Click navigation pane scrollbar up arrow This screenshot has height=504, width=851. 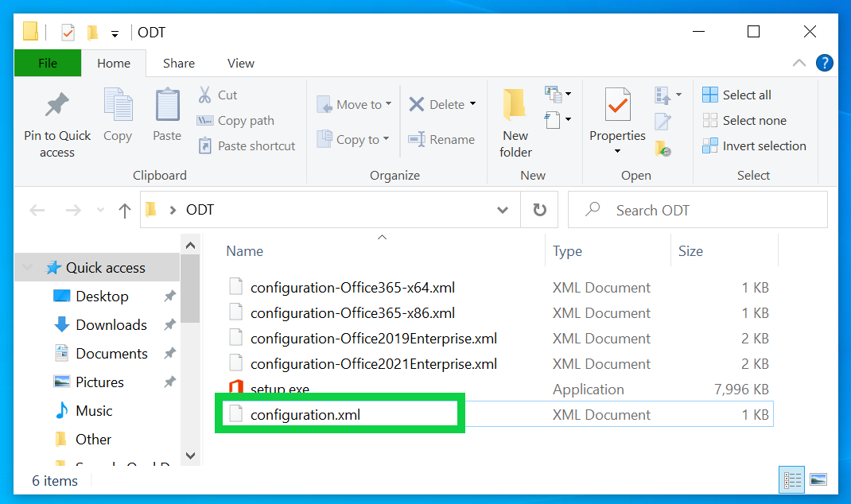pos(191,245)
